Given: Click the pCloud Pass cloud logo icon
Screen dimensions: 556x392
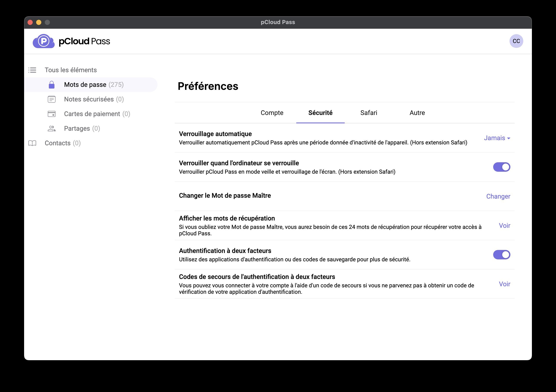Looking at the screenshot, I should (44, 41).
